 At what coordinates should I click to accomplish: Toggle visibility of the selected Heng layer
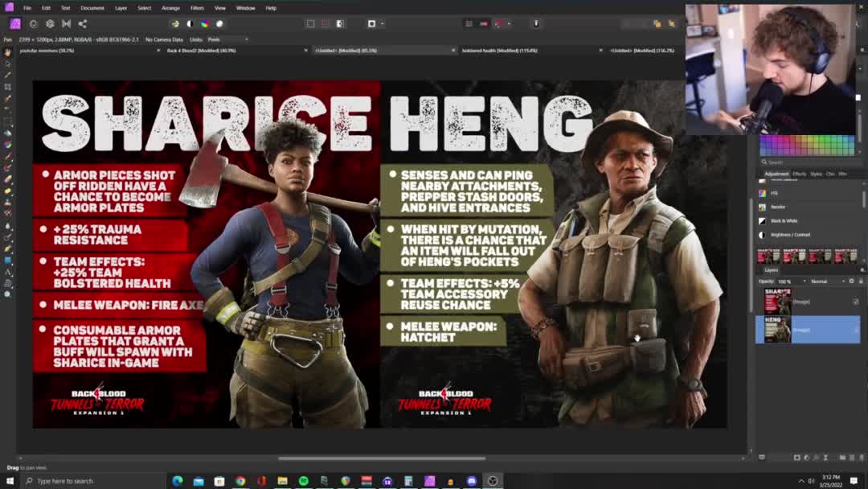point(855,330)
